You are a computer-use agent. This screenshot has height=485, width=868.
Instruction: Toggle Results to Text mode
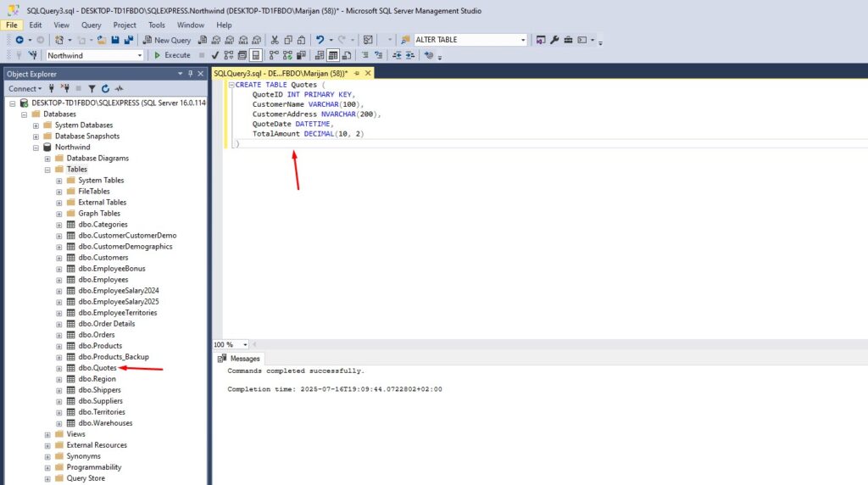point(320,55)
